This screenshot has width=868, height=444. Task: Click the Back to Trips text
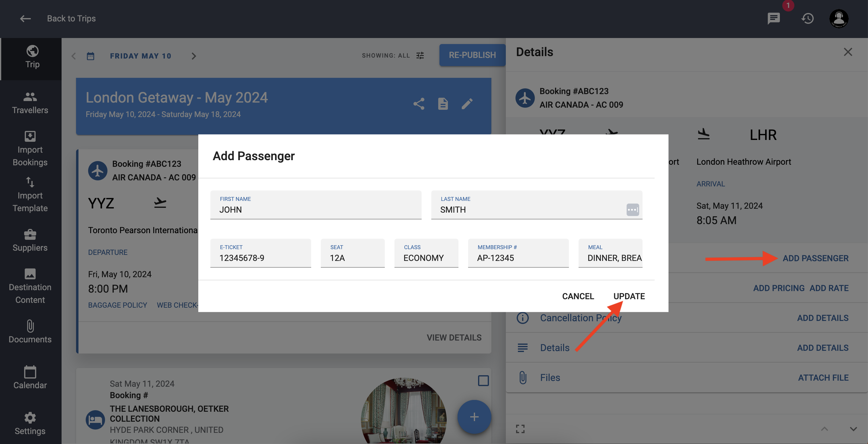pyautogui.click(x=71, y=18)
